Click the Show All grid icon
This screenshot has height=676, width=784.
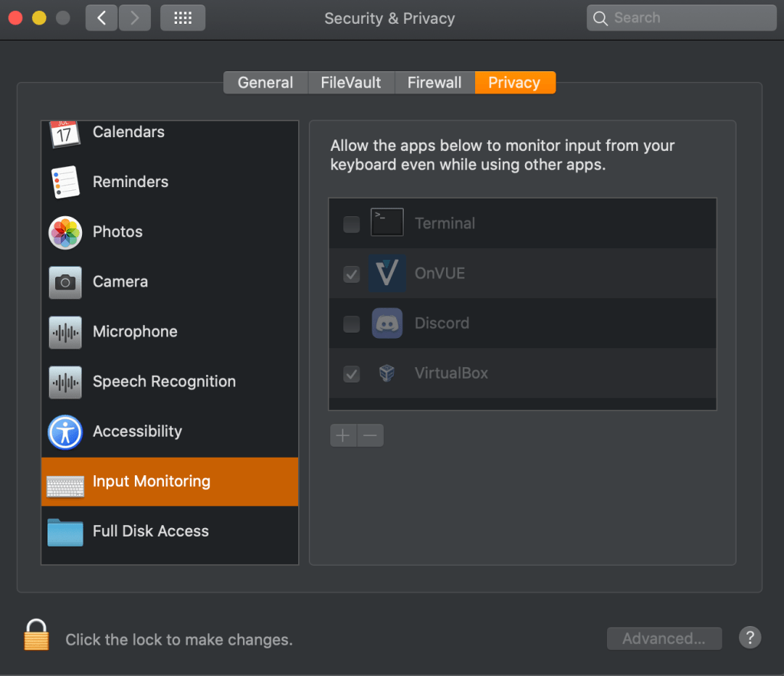(x=182, y=18)
